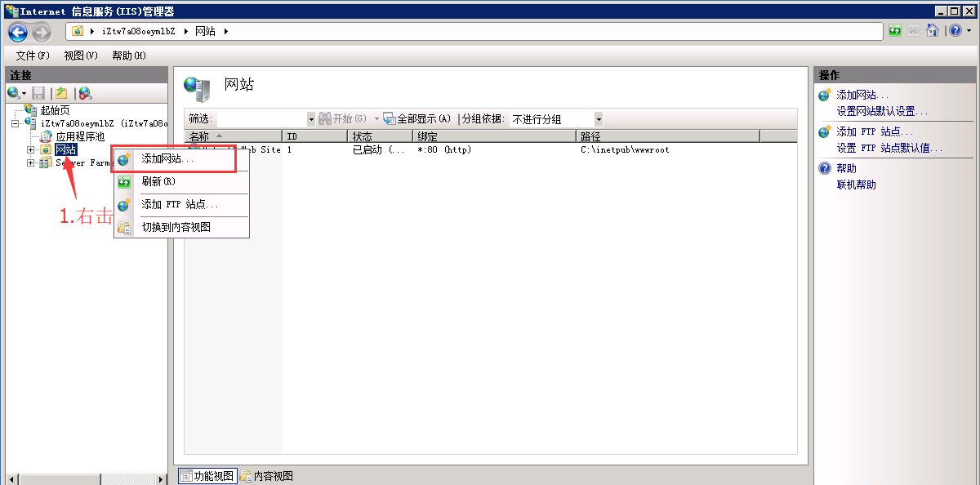The height and width of the screenshot is (485, 980).
Task: Choose 添加网站... from the context menu
Action: click(x=167, y=159)
